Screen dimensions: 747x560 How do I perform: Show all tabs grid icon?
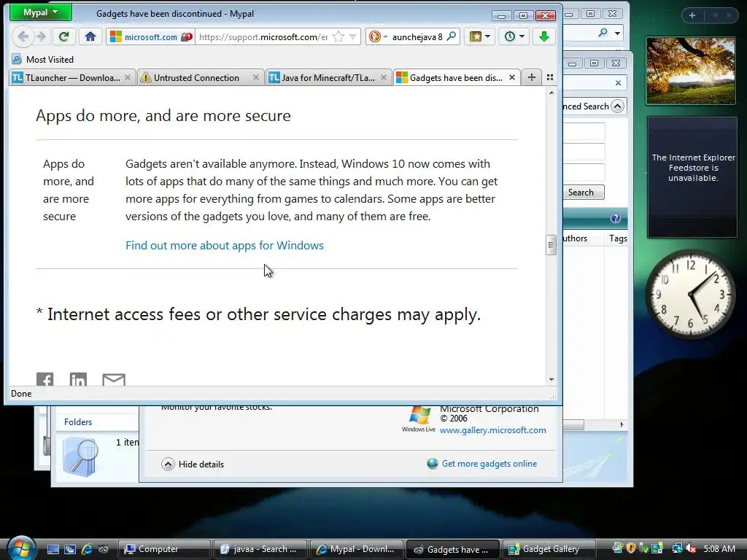pyautogui.click(x=550, y=77)
